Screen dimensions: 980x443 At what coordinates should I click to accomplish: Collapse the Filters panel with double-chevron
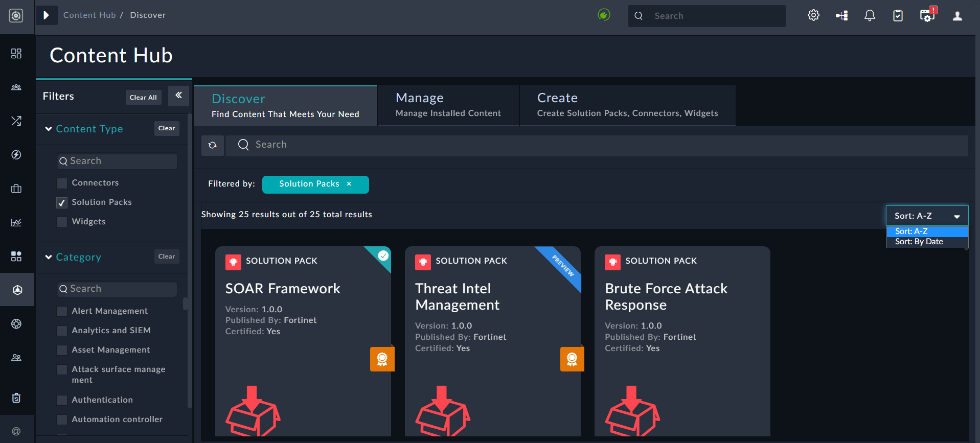click(178, 96)
